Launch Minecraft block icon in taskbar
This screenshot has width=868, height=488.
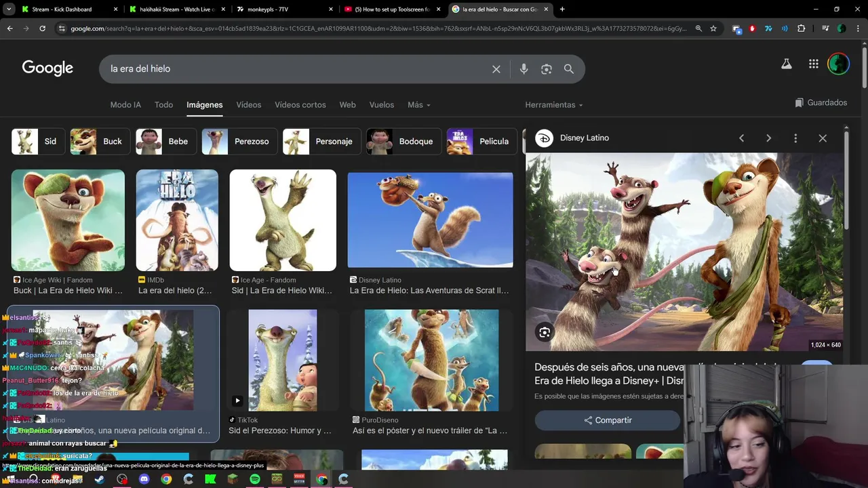tap(233, 479)
